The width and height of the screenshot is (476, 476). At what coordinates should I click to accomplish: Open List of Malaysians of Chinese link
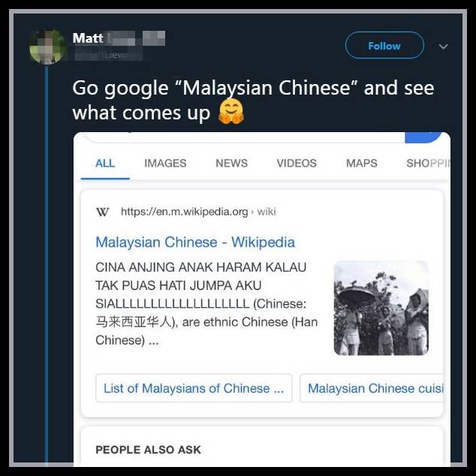194,388
